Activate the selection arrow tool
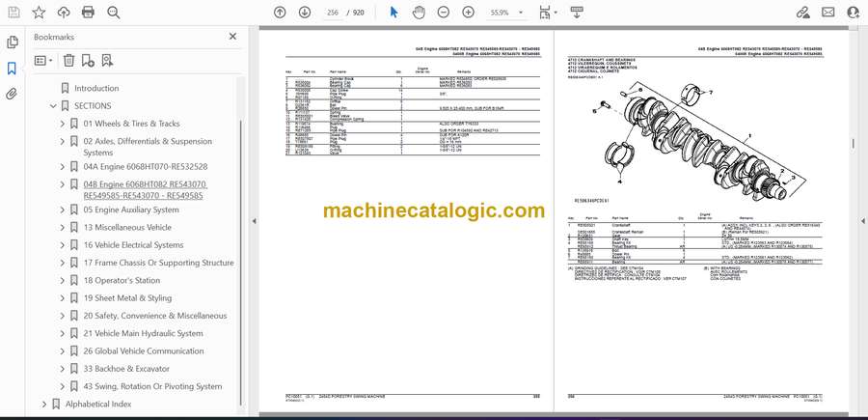Viewport: 868px width, 420px height. coord(394,13)
